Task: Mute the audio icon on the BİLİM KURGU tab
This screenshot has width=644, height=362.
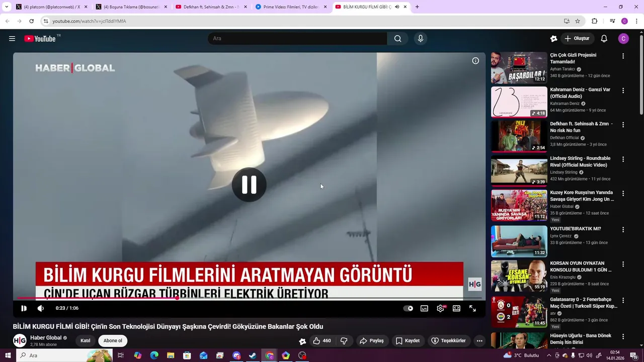Action: 396,7
